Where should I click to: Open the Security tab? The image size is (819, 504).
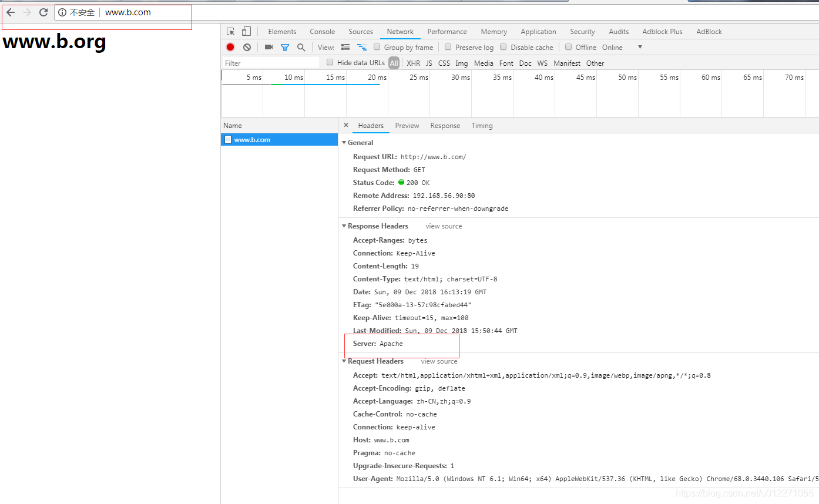[582, 32]
